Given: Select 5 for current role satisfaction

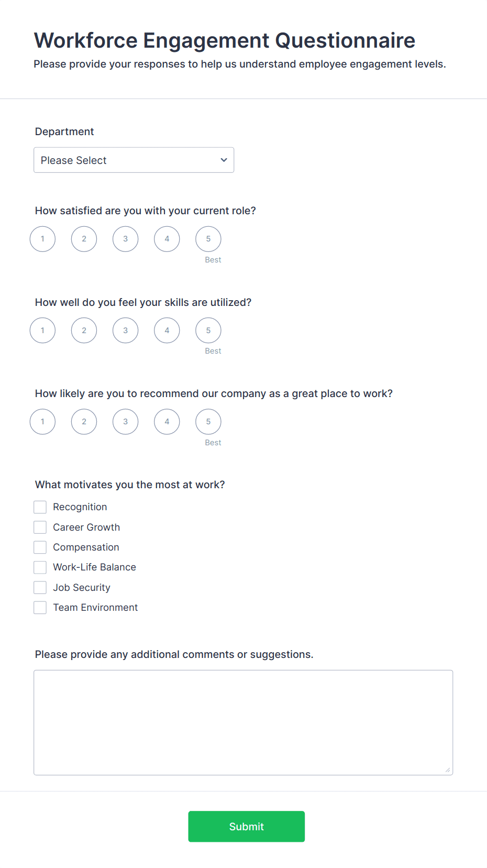Looking at the screenshot, I should point(208,239).
